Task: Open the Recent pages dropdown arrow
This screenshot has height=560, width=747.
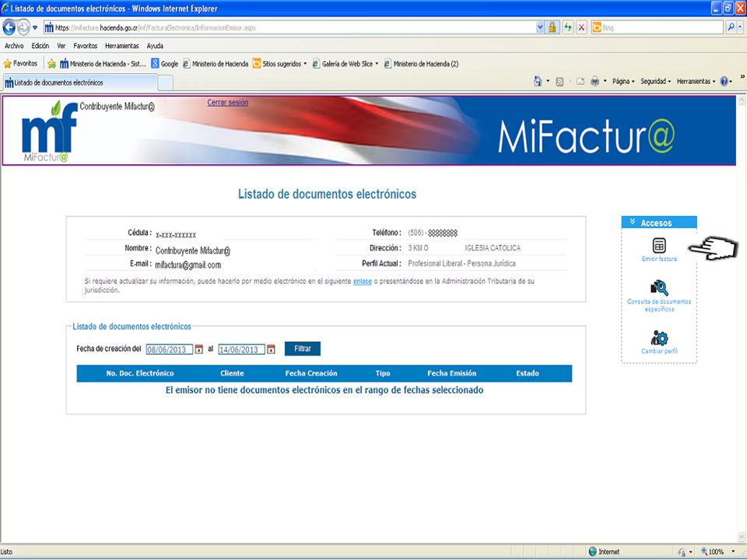Action: [35, 28]
